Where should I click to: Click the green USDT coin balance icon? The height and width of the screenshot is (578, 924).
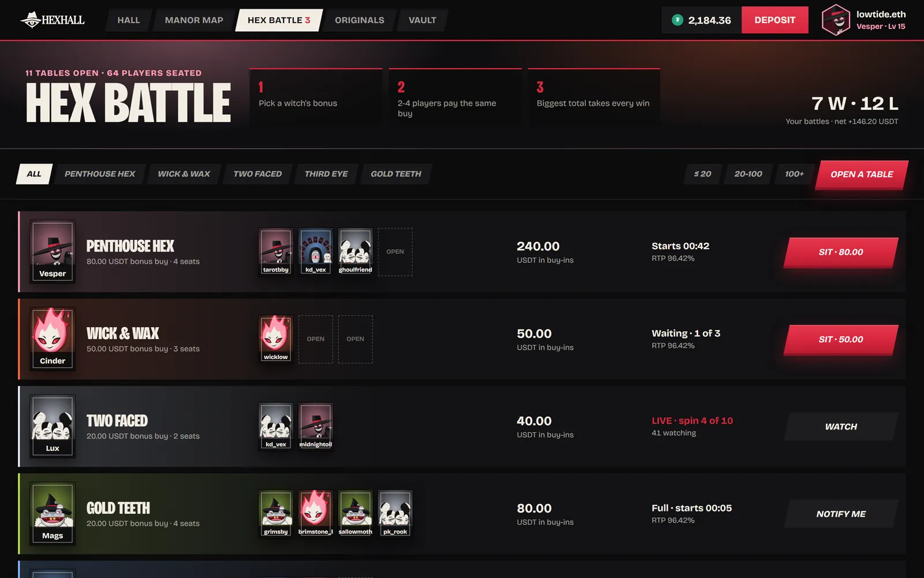click(677, 20)
